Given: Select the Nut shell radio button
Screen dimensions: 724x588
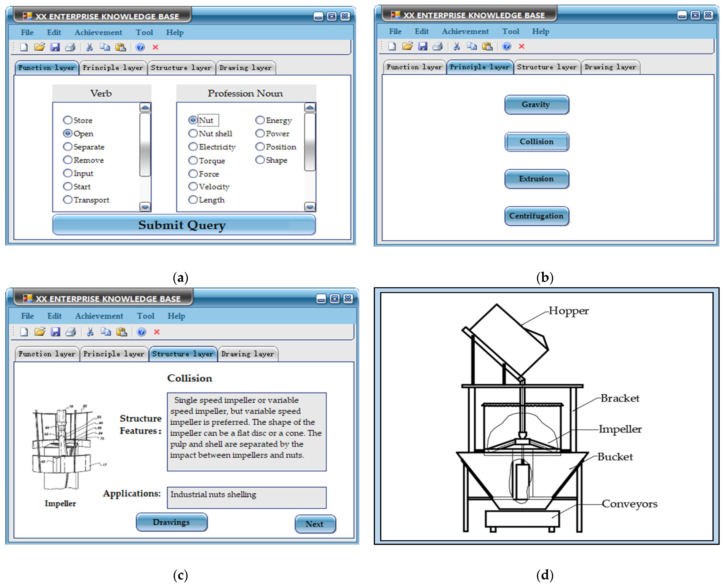Looking at the screenshot, I should click(193, 134).
